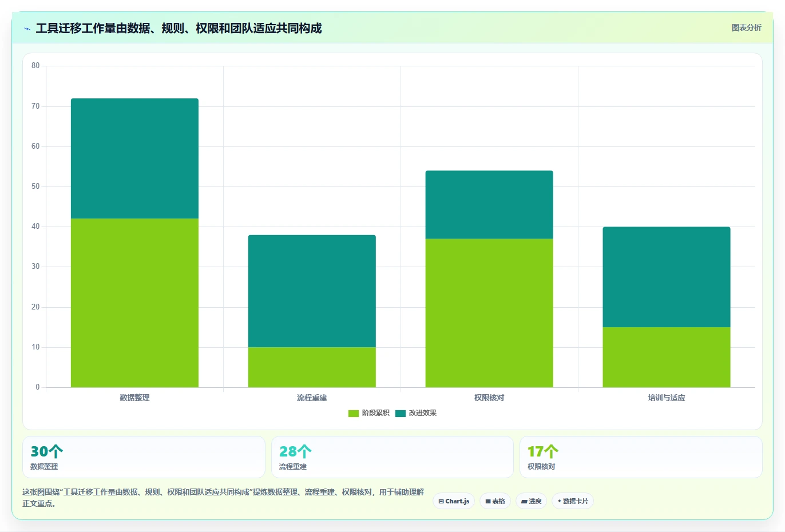This screenshot has width=785, height=532.
Task: Click the 阶段累积 legend label
Action: click(x=375, y=413)
